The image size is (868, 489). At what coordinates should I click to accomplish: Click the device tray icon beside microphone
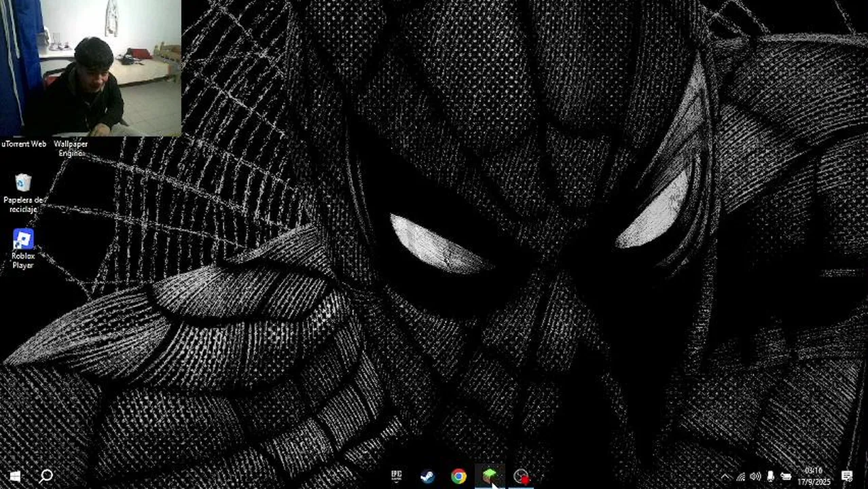[786, 477]
